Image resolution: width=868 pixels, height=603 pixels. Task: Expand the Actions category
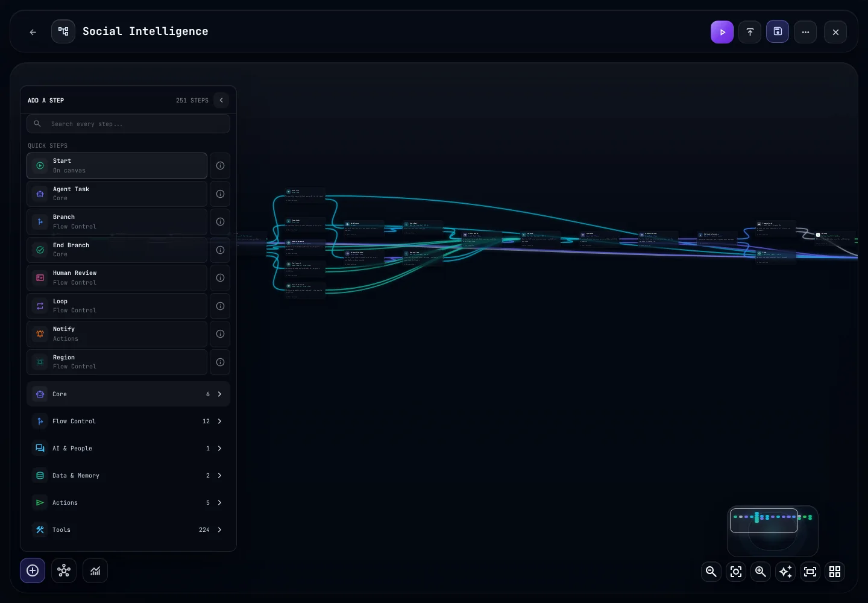128,502
